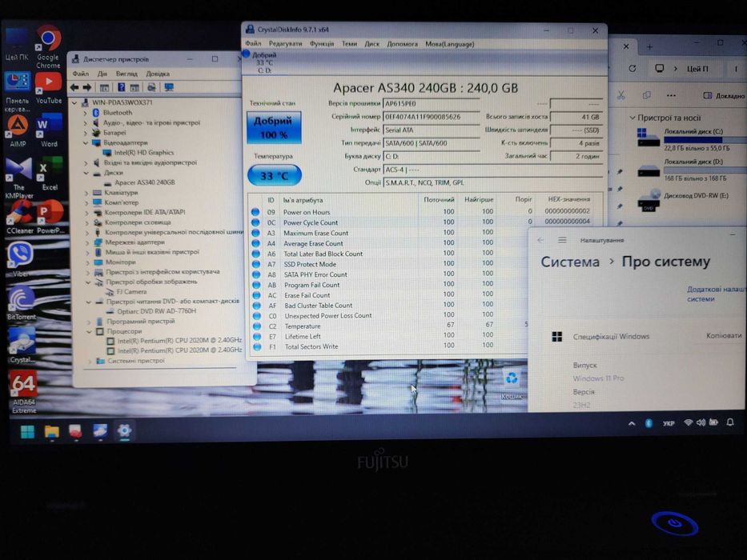Open File Explorer from the taskbar
747x560 pixels.
51,431
